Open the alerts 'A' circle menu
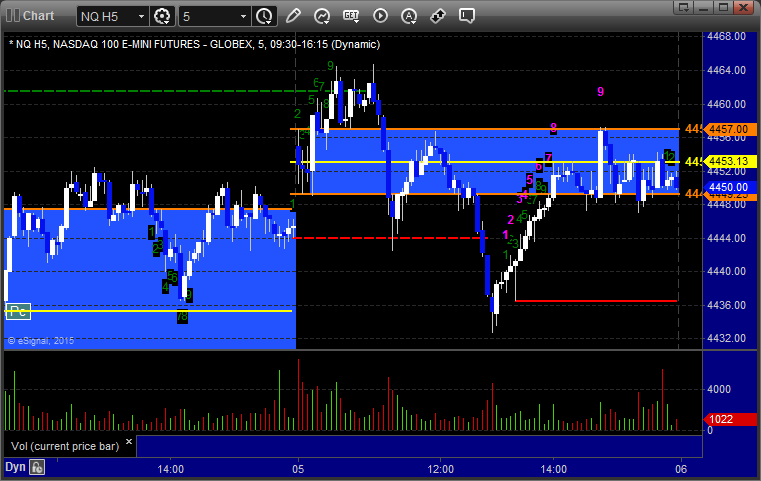The width and height of the screenshot is (761, 481). (x=409, y=16)
